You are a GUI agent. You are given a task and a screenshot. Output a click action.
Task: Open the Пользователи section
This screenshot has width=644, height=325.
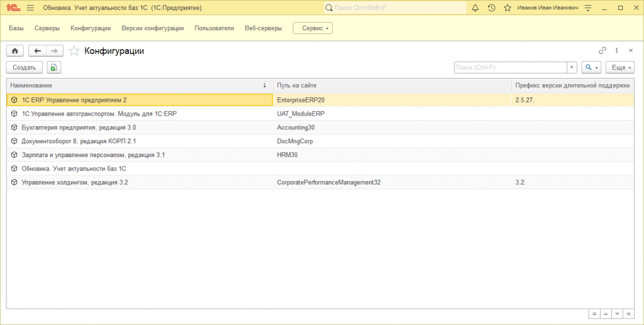pyautogui.click(x=214, y=28)
